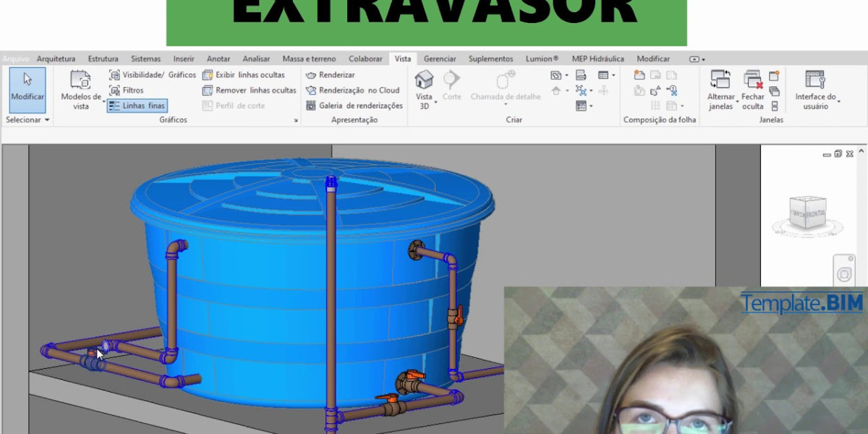
Task: Select the Modificar arrow tool
Action: 27,87
